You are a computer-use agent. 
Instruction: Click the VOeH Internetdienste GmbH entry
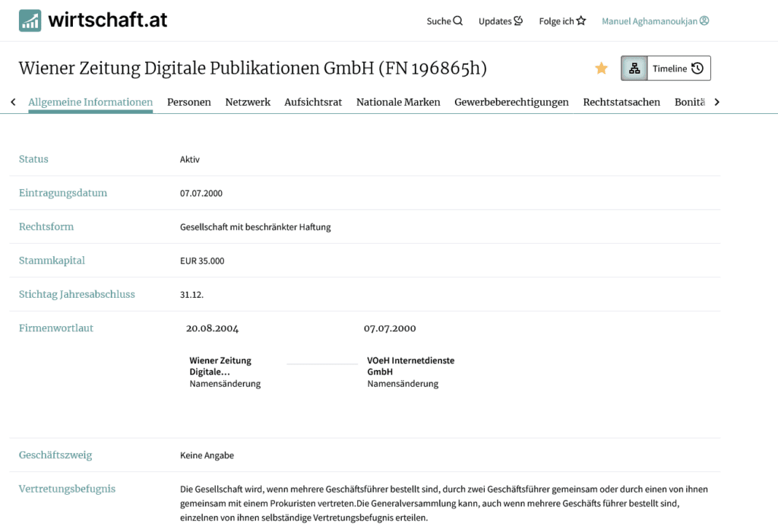(x=410, y=366)
